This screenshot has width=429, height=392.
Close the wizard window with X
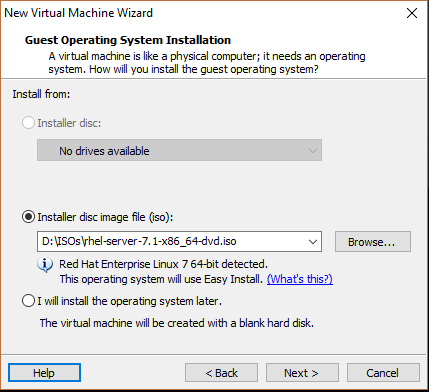(x=412, y=13)
